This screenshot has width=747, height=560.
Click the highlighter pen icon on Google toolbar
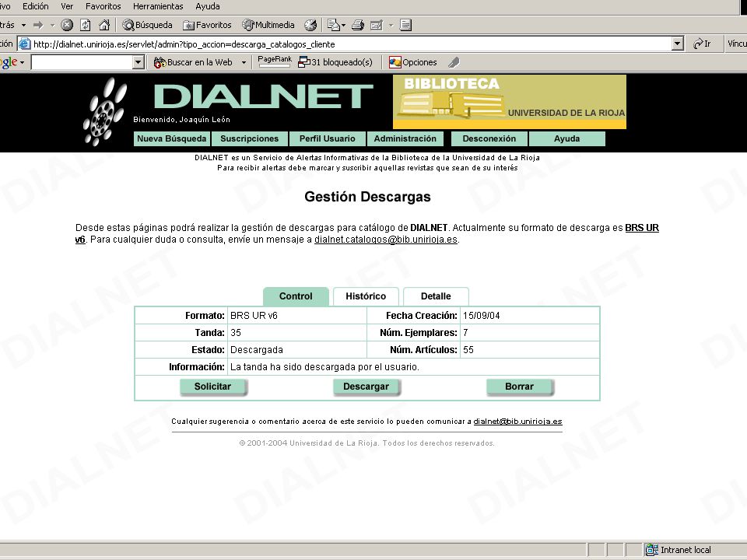click(x=454, y=62)
